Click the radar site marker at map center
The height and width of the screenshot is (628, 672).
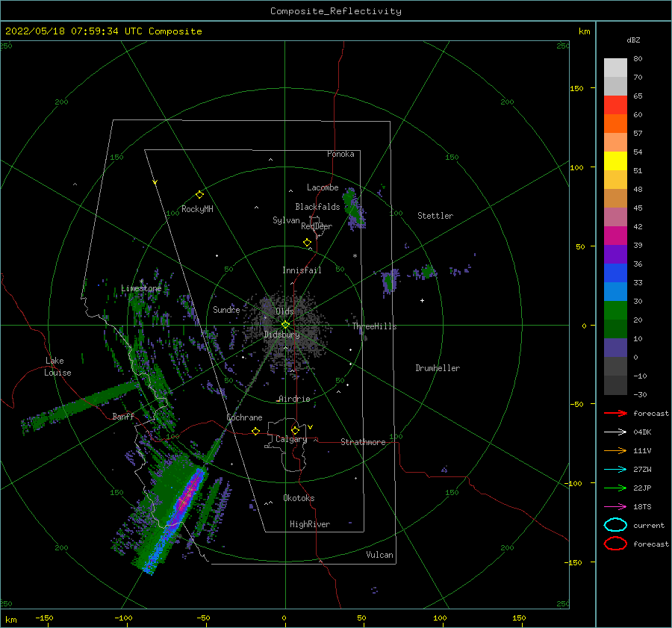pos(285,325)
